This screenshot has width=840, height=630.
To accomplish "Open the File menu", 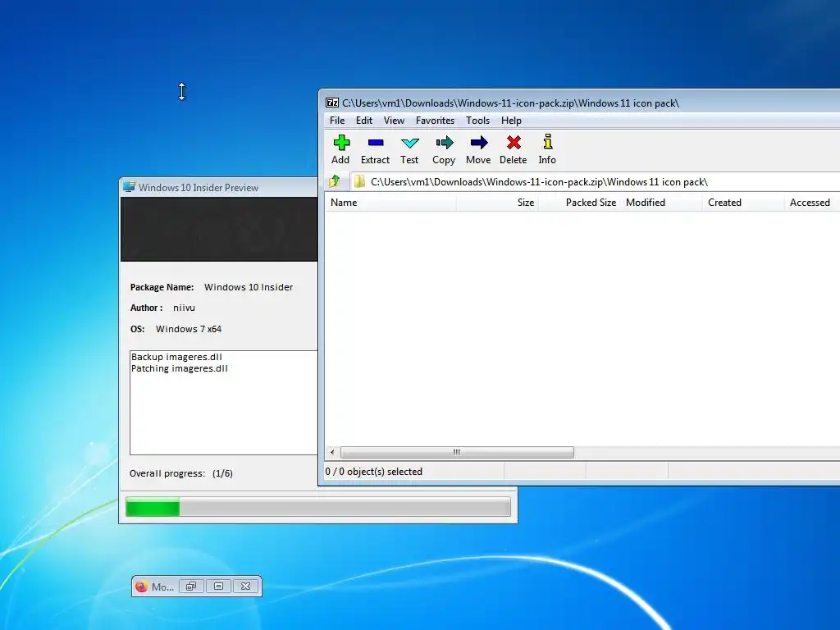I will (337, 121).
